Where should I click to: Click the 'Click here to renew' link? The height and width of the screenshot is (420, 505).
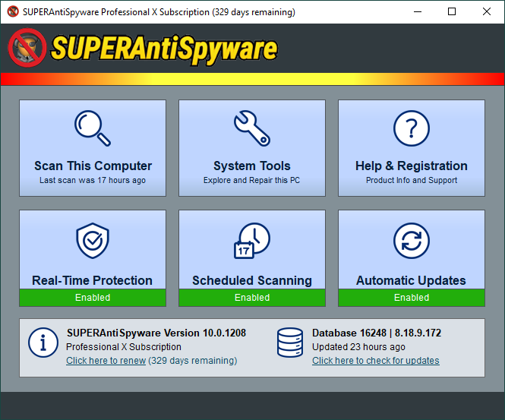pos(106,361)
